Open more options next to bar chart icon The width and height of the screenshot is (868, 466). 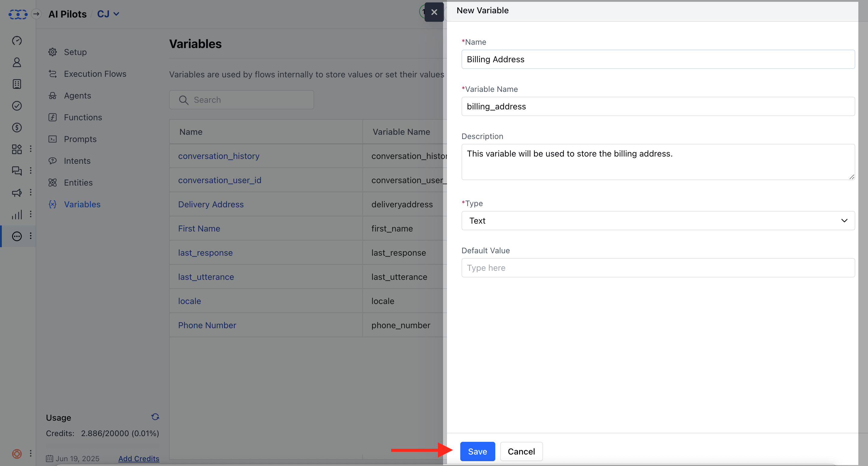31,214
